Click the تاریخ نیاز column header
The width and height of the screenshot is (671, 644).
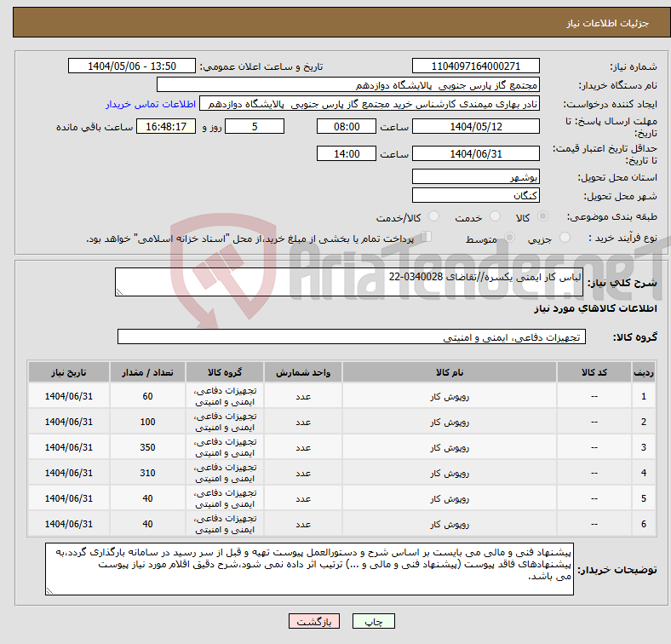pos(69,372)
